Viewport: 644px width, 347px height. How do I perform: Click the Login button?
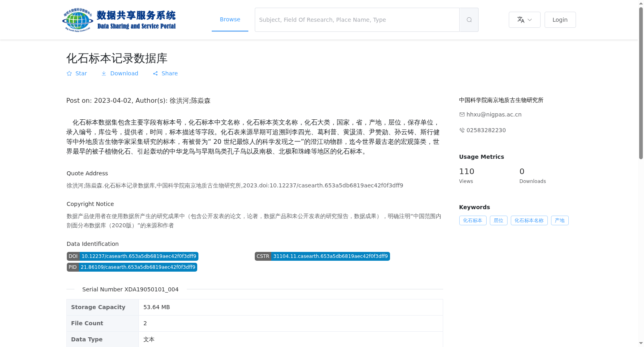560,20
